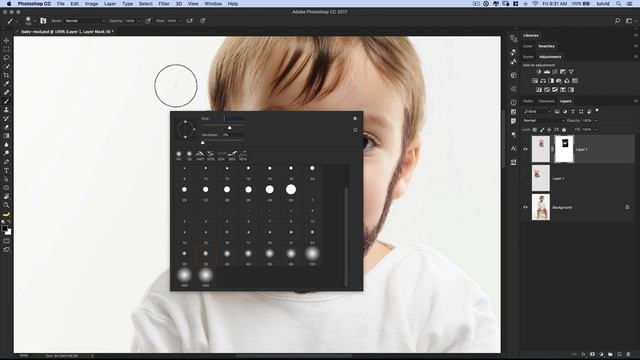Open the layer blend mode Normal dropdown
The image size is (640, 360).
543,121
